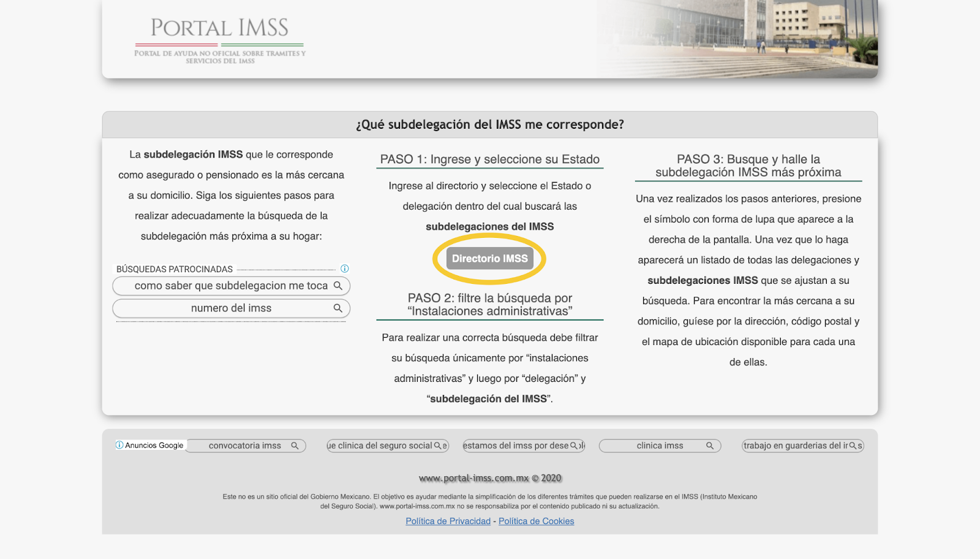Click the info icon beside Anuncios Google
980x559 pixels.
pos(119,445)
